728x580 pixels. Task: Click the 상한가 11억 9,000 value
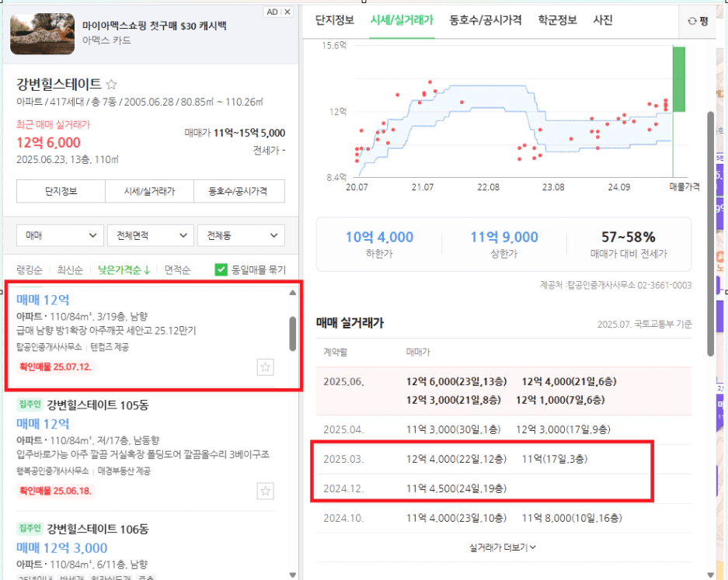(x=504, y=237)
